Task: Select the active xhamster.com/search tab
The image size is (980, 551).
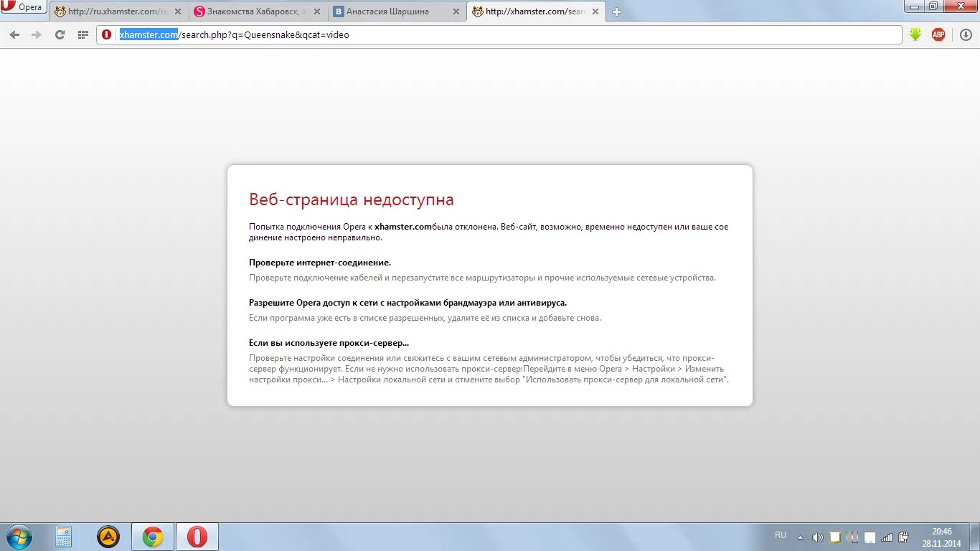Action: (x=536, y=11)
